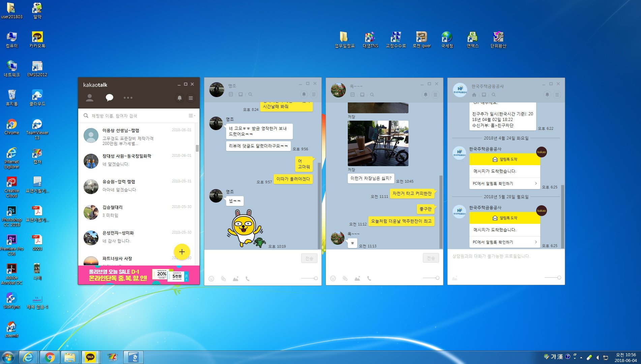This screenshot has width=641, height=364.
Task: Adjust transparency slider in 명조 chat window
Action: click(x=309, y=278)
